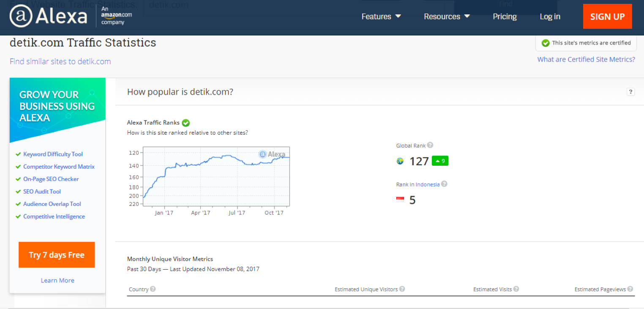Click the Learn More link
Screen dimensions: 644x309
tap(57, 280)
